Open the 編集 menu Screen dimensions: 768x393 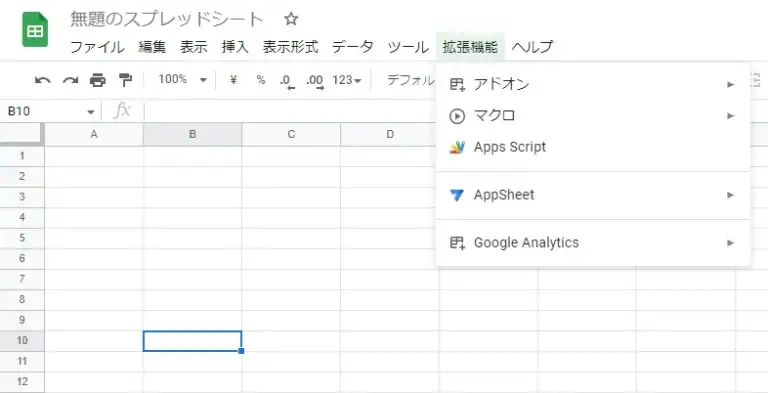pos(152,47)
